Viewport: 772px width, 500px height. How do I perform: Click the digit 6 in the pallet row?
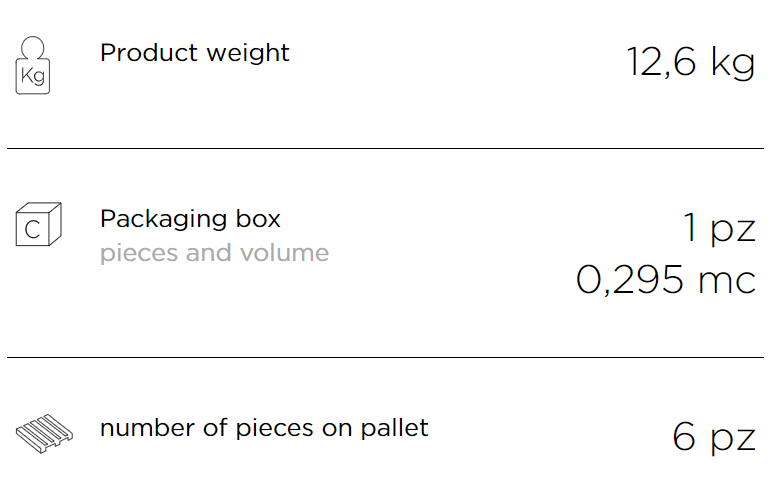[x=684, y=436]
